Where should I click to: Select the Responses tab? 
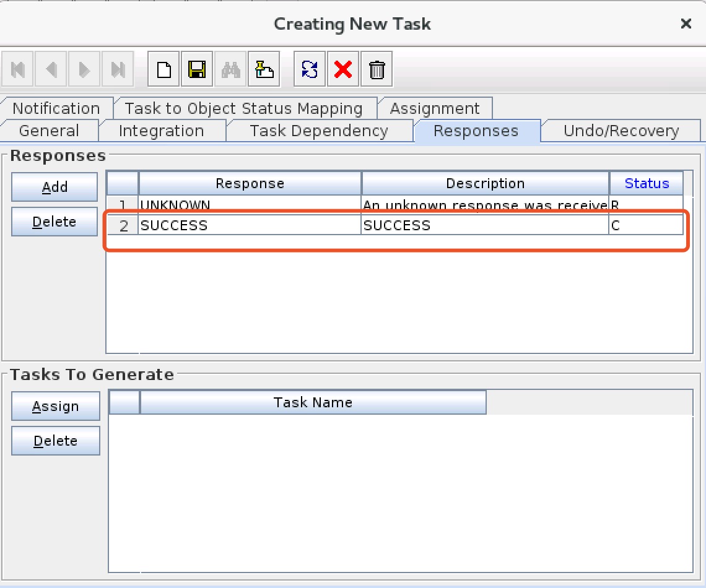[476, 131]
